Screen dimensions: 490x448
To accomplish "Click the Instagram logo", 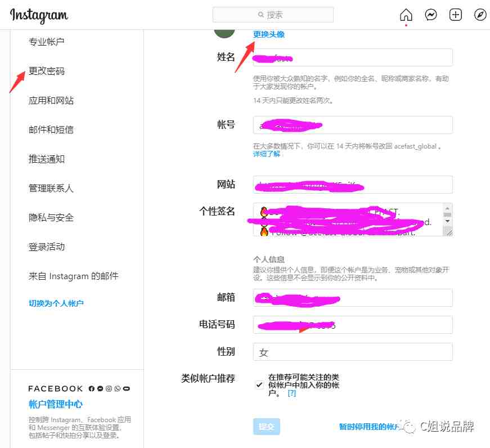I will coord(39,15).
